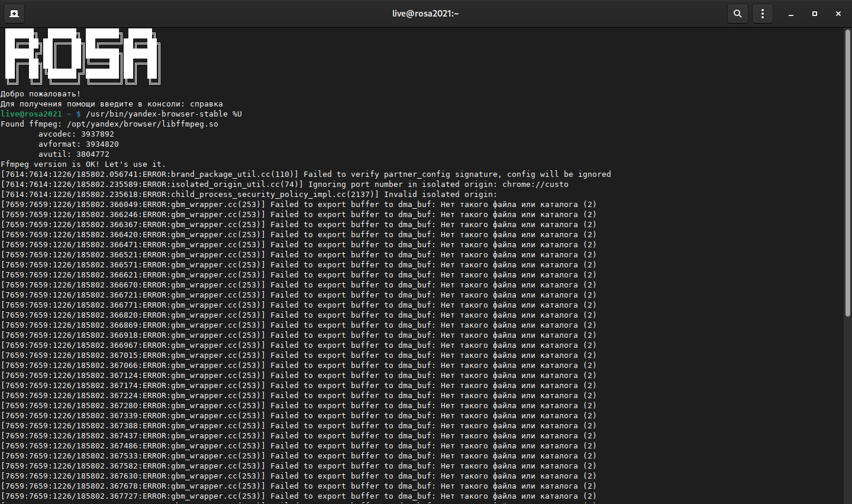Screen dimensions: 852x504
Task: Click the avcodec: 3937892 line
Action: (x=76, y=134)
